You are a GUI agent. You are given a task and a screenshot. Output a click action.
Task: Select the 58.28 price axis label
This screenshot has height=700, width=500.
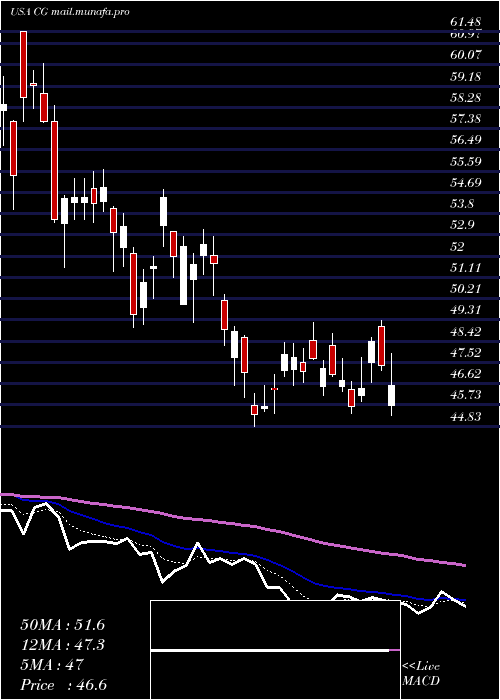466,97
